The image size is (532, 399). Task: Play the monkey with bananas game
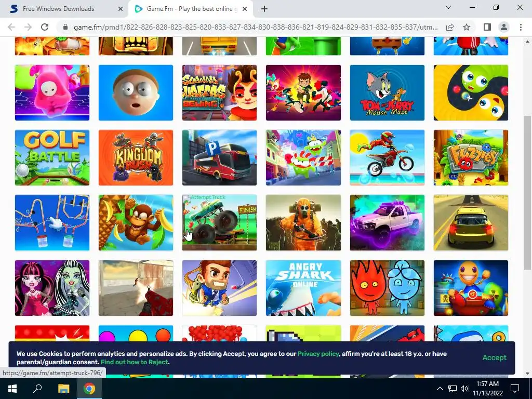pos(136,222)
